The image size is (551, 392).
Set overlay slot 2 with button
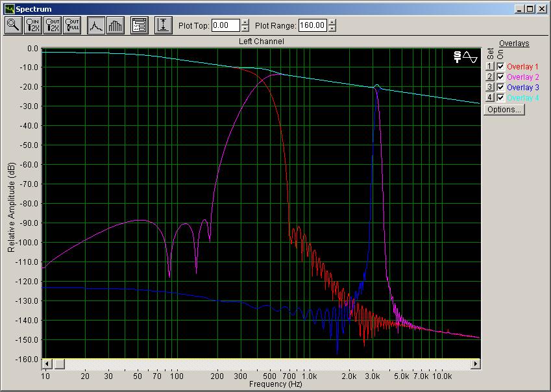coord(490,77)
